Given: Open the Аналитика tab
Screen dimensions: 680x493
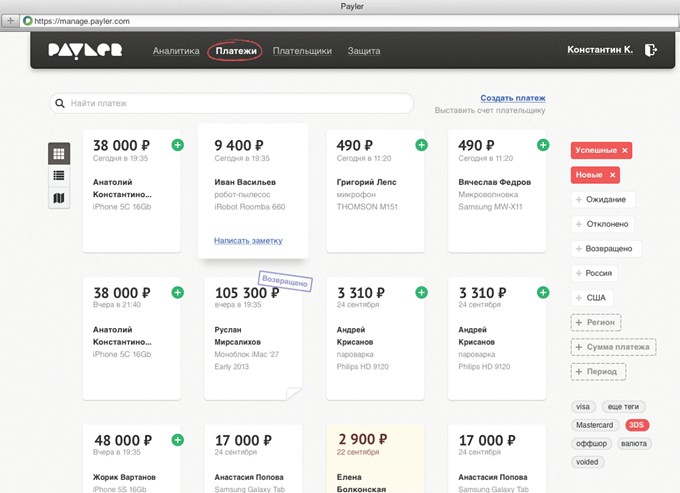Looking at the screenshot, I should 176,50.
